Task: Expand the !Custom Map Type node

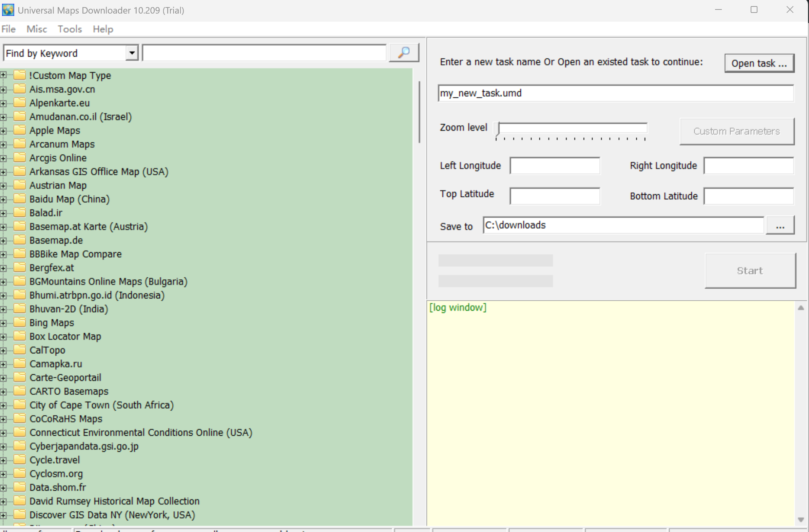Action: point(3,75)
